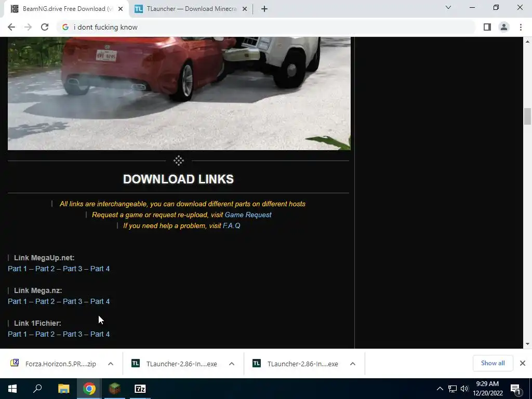Click the BeamNG car crash screenshot
This screenshot has height=399, width=532.
tap(179, 94)
